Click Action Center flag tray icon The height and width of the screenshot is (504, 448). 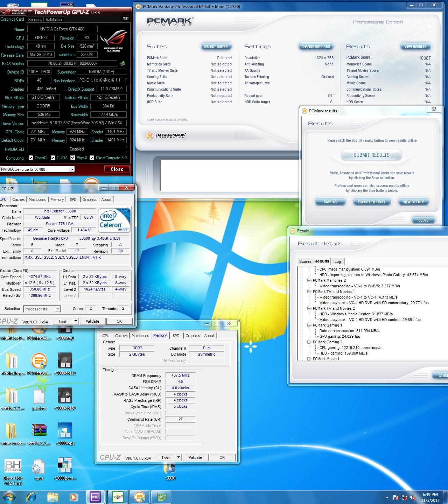click(x=396, y=497)
